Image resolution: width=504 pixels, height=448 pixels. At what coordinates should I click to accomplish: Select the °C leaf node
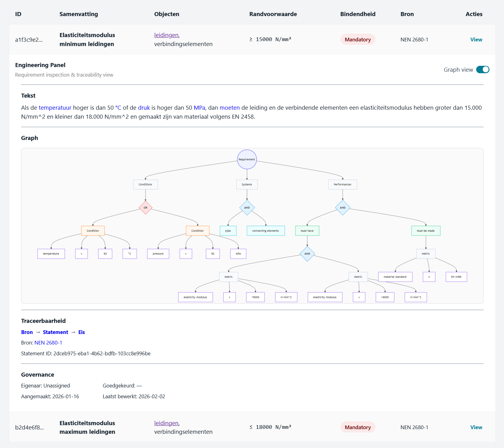(130, 254)
